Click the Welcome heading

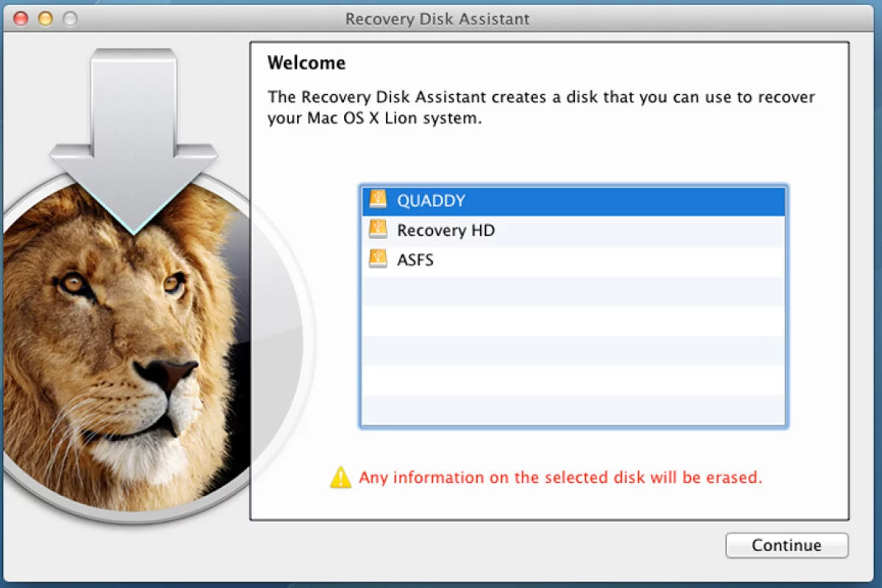[x=306, y=62]
